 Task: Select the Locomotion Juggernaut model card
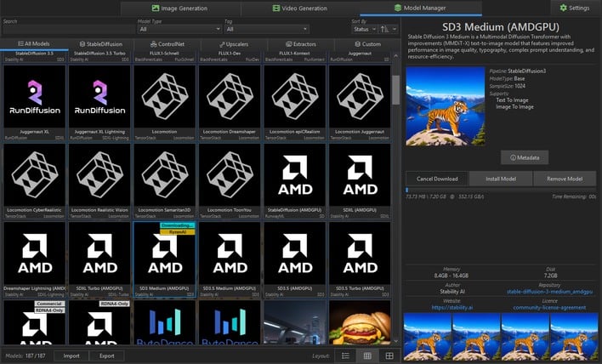click(x=360, y=103)
